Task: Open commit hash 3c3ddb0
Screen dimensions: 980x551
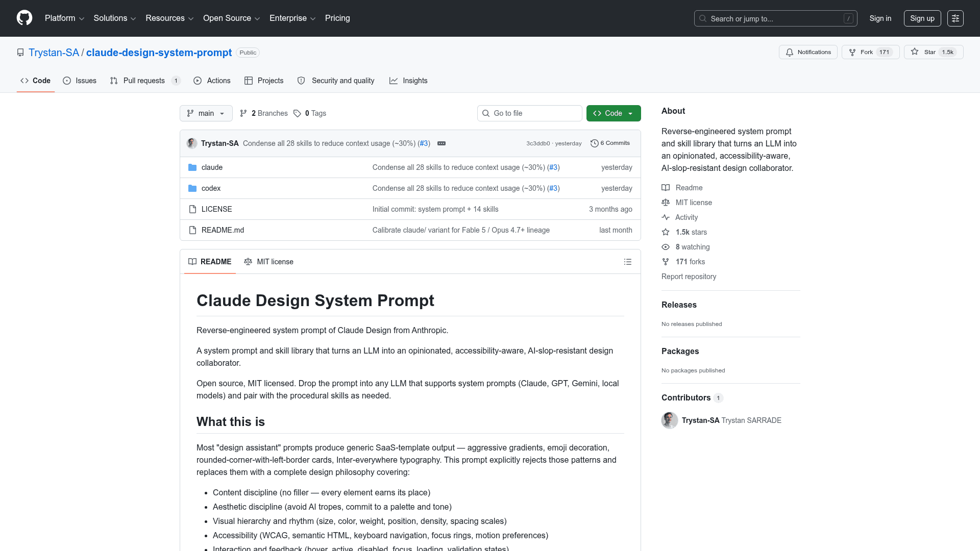Action: (x=538, y=143)
